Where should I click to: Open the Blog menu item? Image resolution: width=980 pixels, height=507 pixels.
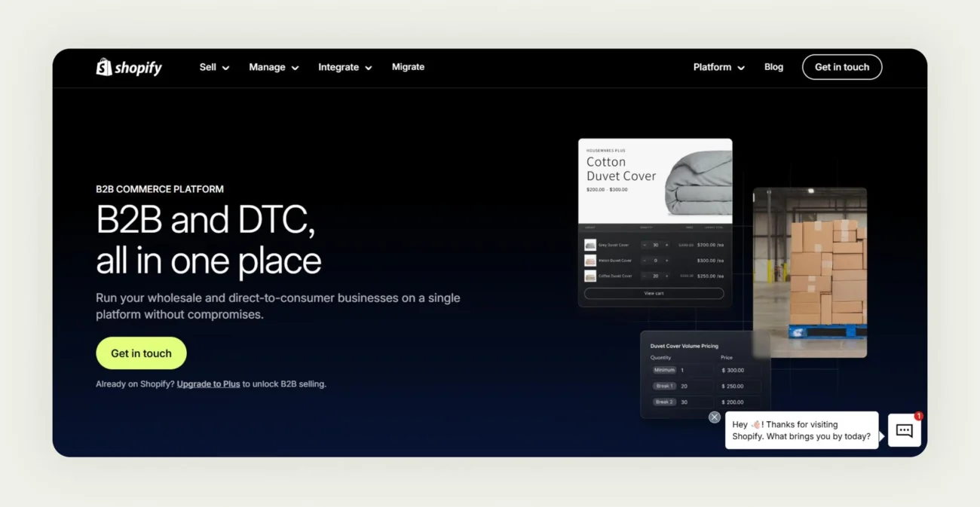coord(773,67)
